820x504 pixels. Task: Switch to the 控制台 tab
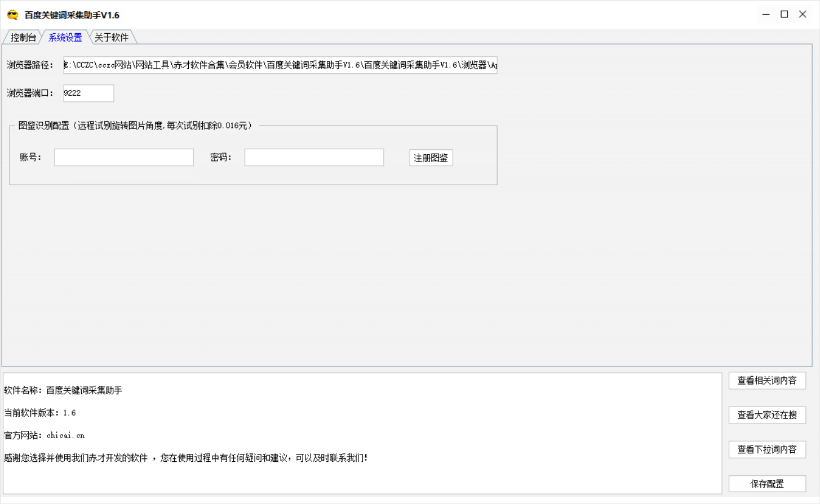click(23, 37)
